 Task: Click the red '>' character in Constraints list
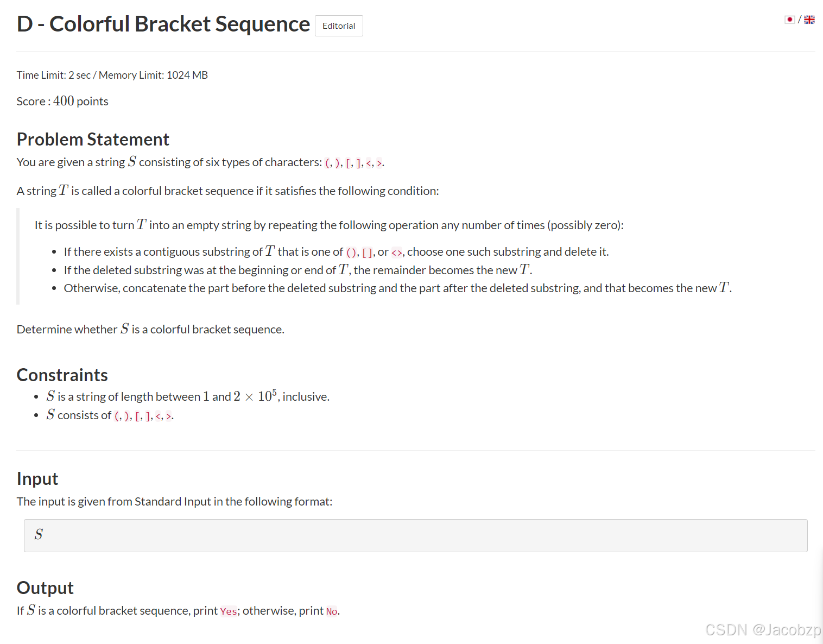click(x=169, y=415)
